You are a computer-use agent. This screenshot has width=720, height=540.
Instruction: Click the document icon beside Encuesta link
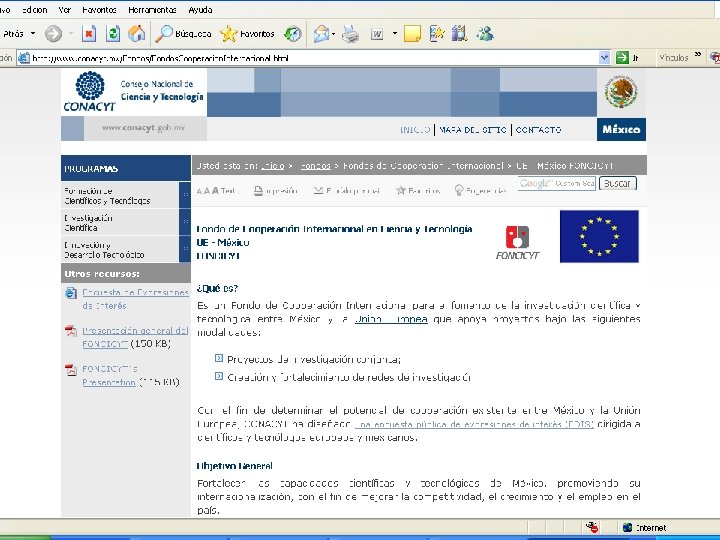[x=71, y=293]
